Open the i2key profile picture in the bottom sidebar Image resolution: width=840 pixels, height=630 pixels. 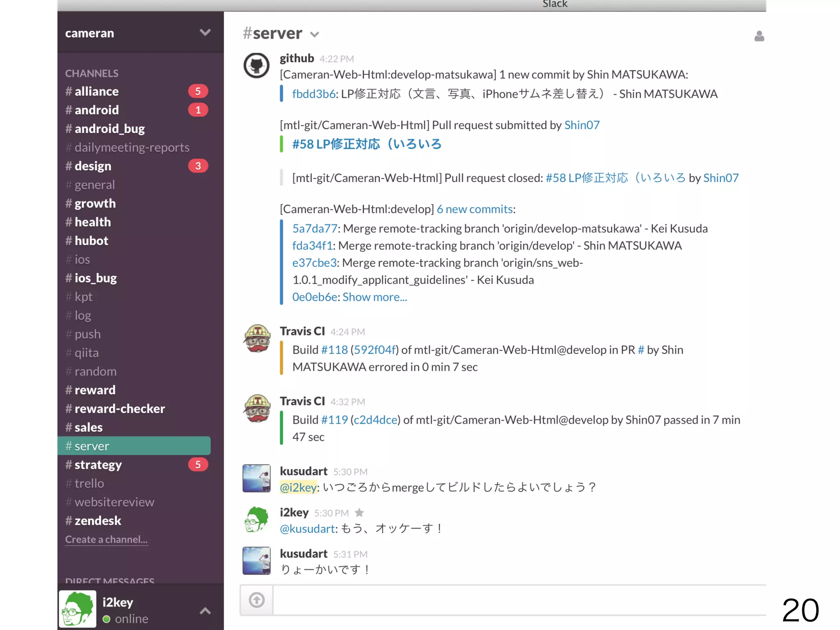click(x=78, y=609)
